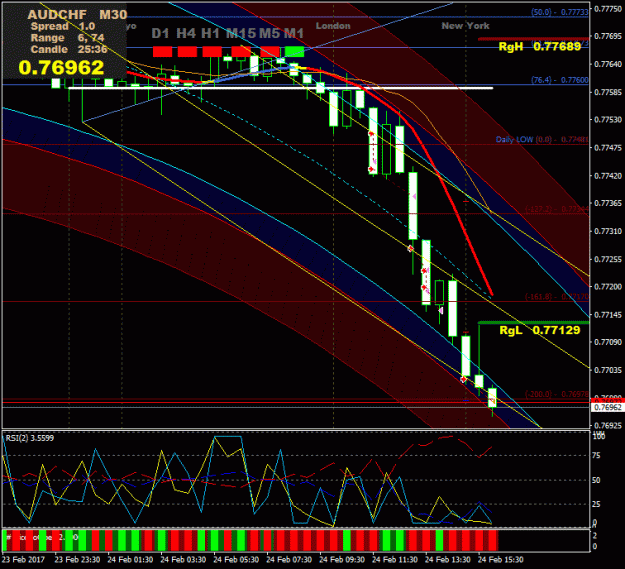Select the RgH 0.77689 range high label
The width and height of the screenshot is (625, 569).
(x=540, y=47)
